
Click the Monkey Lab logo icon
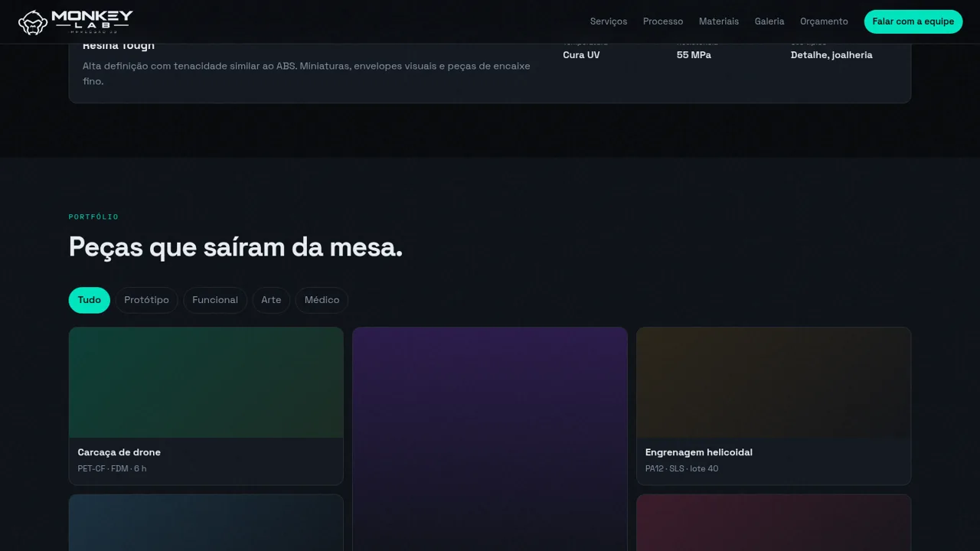[x=33, y=22]
